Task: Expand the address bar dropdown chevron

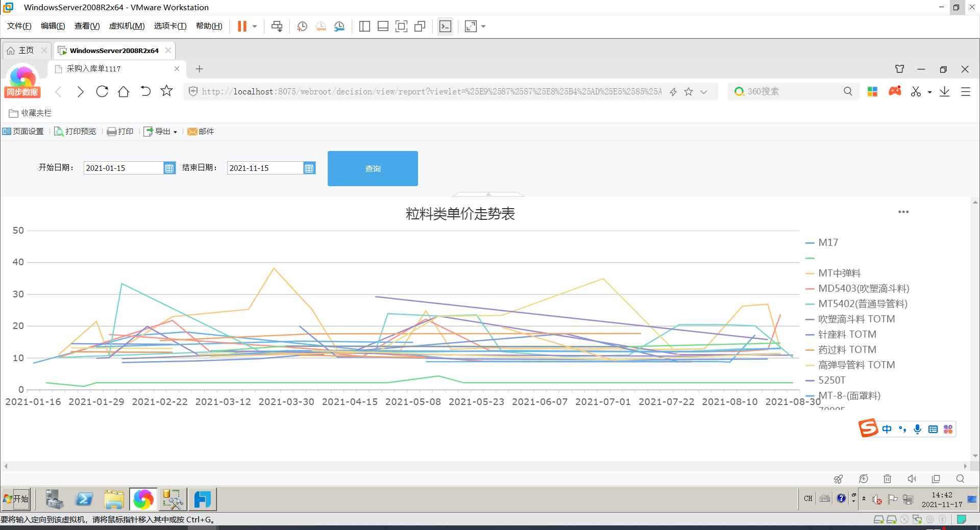Action: tap(704, 92)
